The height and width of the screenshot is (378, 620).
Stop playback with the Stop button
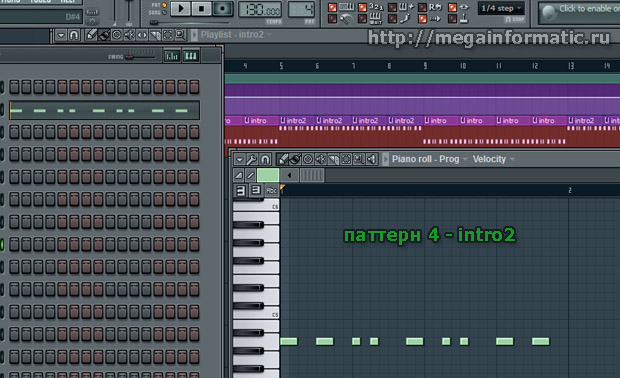click(202, 8)
